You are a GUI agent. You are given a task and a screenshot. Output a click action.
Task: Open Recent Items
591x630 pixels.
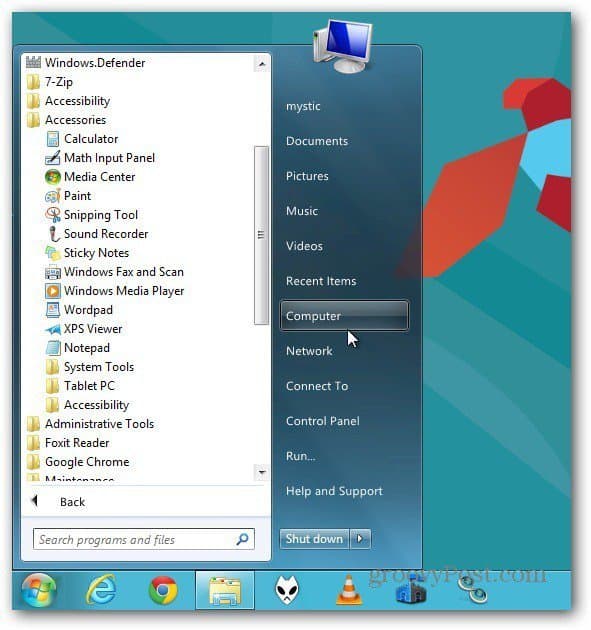(x=321, y=281)
